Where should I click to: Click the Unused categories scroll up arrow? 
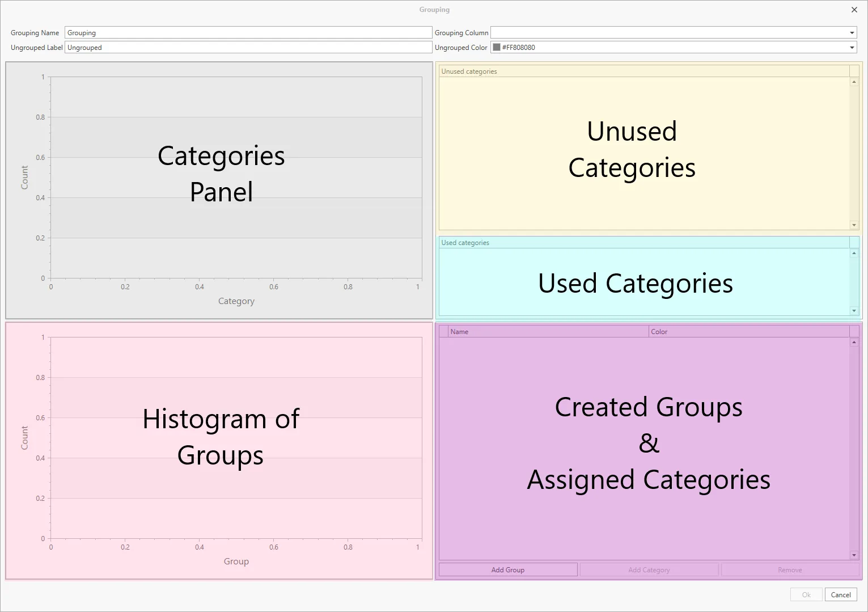pos(854,82)
